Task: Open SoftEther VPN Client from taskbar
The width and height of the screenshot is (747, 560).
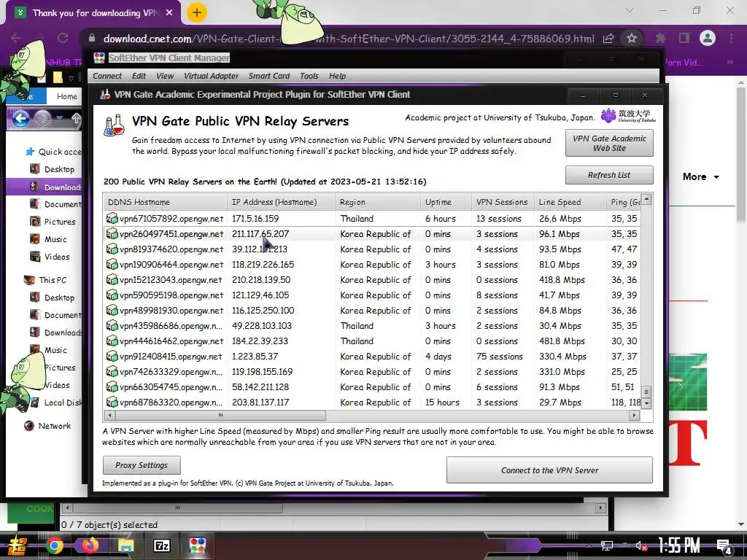Action: pos(197,545)
